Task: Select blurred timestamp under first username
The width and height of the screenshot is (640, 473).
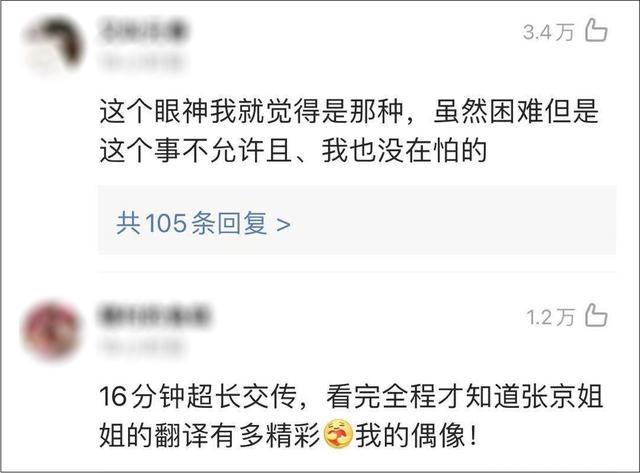Action: [x=141, y=62]
